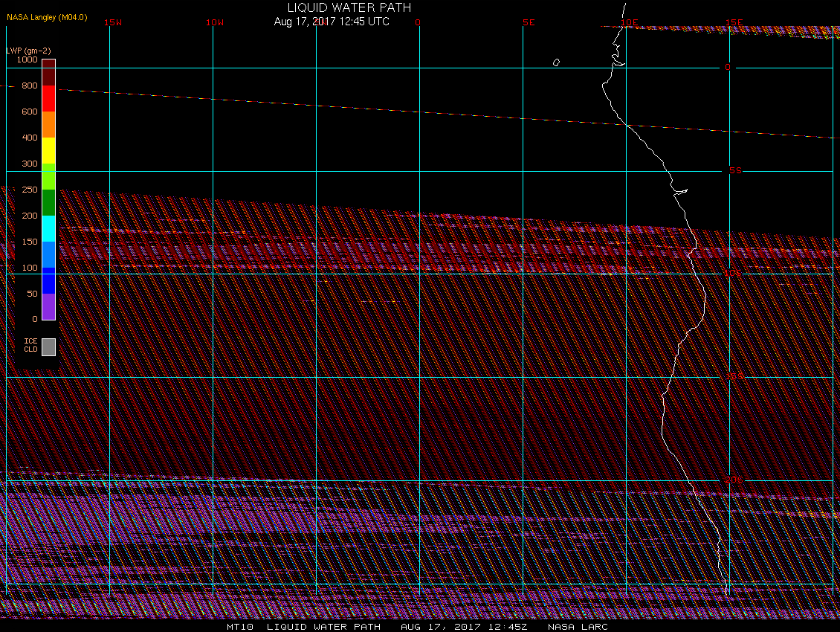This screenshot has width=840, height=632.
Task: Click the footer 'AUG 17, 2017 12:45Z' text
Action: point(464,627)
